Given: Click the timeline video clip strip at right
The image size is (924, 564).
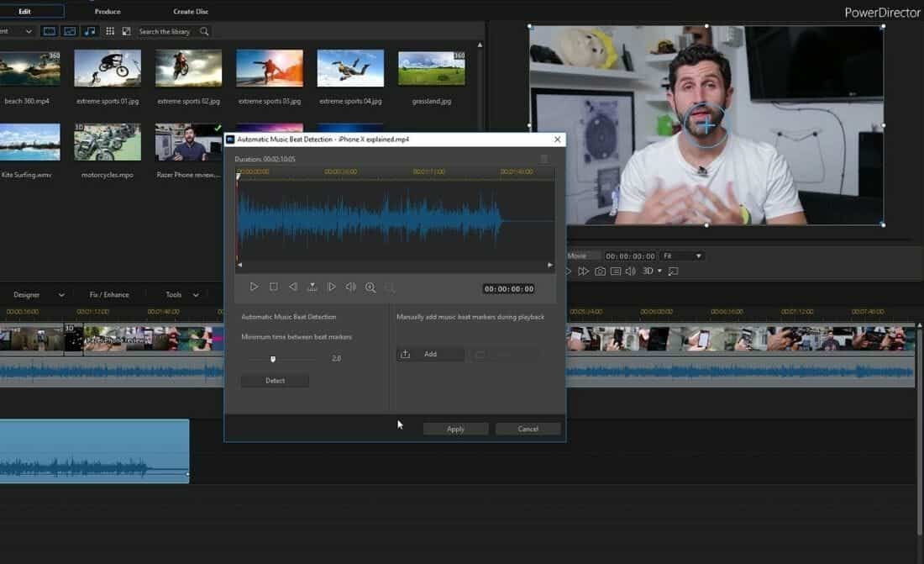Looking at the screenshot, I should pos(740,338).
